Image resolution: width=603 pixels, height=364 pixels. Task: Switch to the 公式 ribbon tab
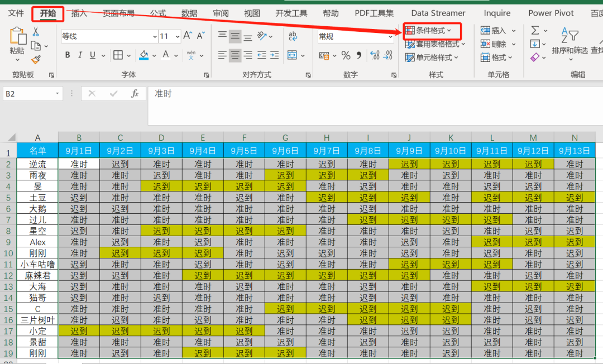tap(158, 13)
